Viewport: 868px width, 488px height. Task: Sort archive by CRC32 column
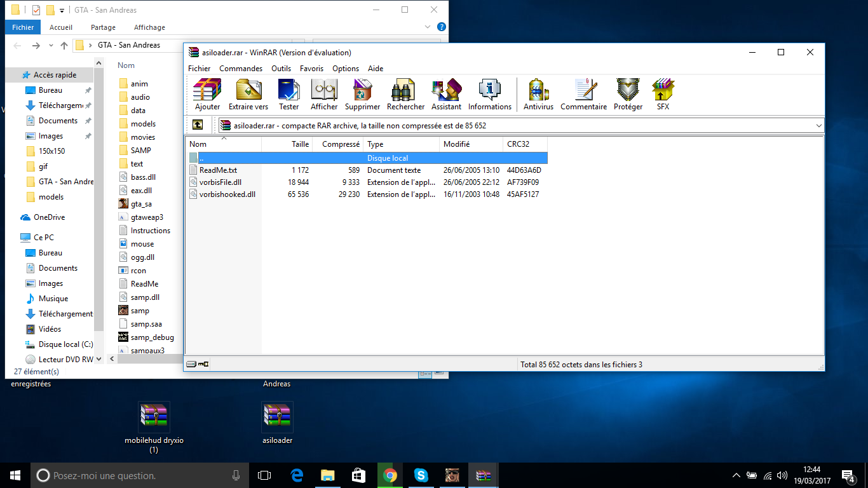(x=526, y=144)
